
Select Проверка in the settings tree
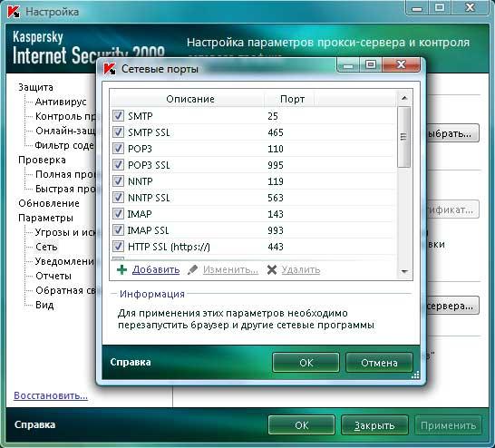42,160
